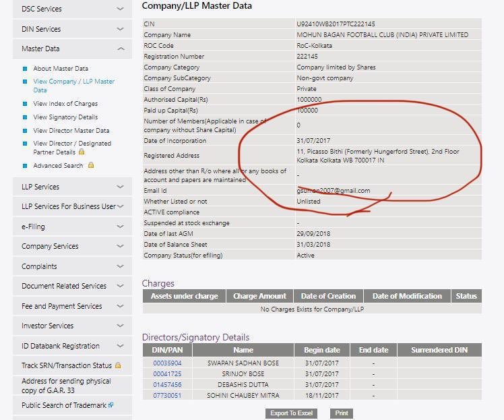Click the CIN value U92410WB2017PTC222145

coord(336,24)
